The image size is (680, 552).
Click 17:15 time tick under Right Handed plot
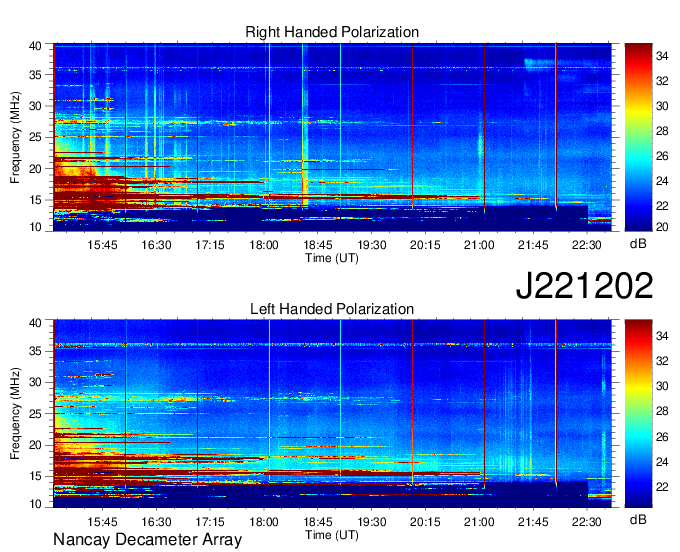(210, 245)
